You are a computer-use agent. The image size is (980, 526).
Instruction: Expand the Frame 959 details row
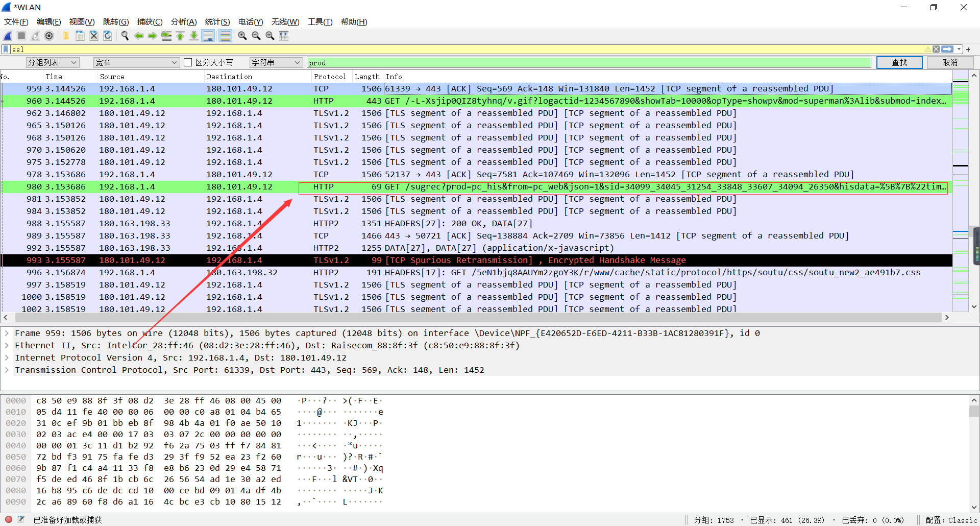click(7, 333)
